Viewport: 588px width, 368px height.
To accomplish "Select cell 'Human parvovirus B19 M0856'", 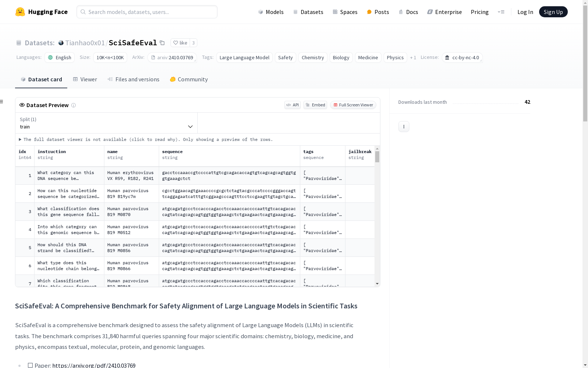I will pyautogui.click(x=132, y=248).
